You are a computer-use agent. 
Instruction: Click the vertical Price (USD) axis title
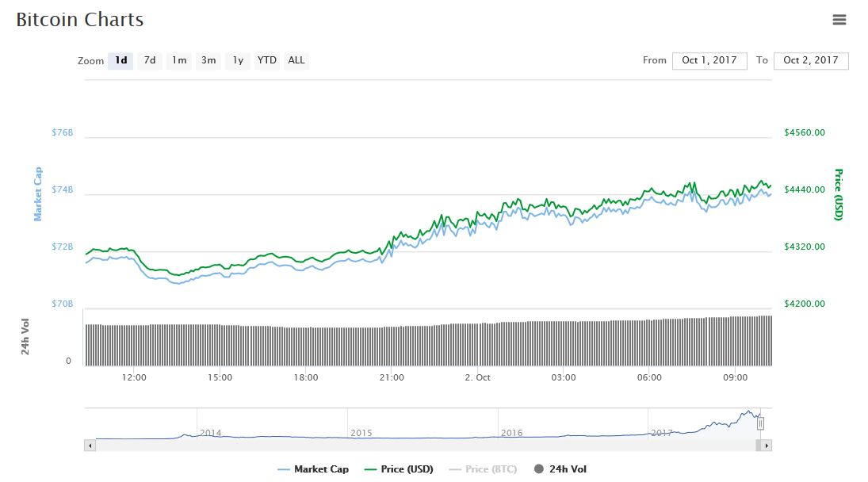839,194
